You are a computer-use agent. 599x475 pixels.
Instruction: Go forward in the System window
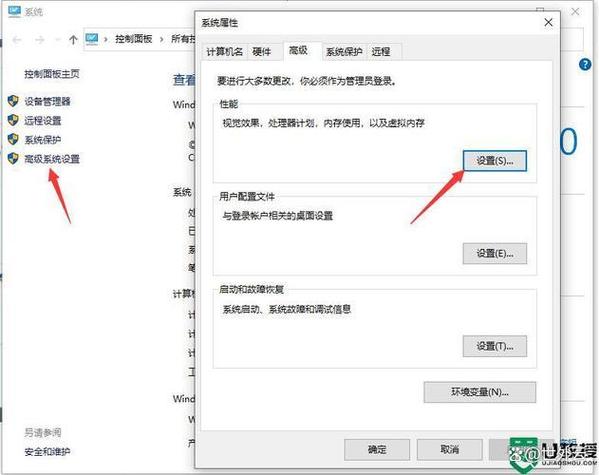pos(40,39)
